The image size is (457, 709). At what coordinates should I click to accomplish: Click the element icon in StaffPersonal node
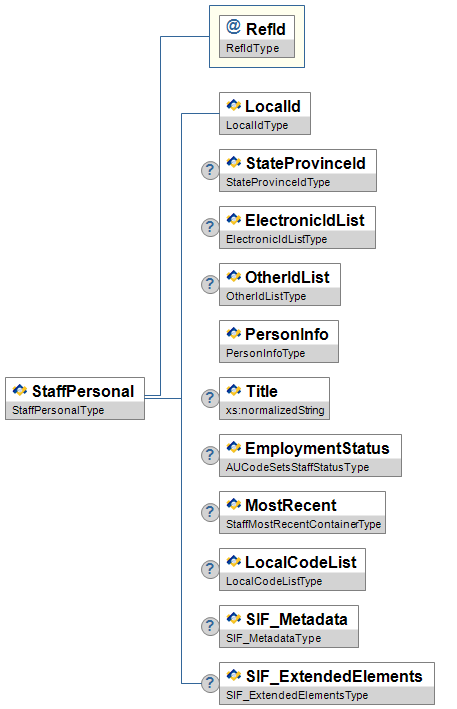(x=20, y=390)
